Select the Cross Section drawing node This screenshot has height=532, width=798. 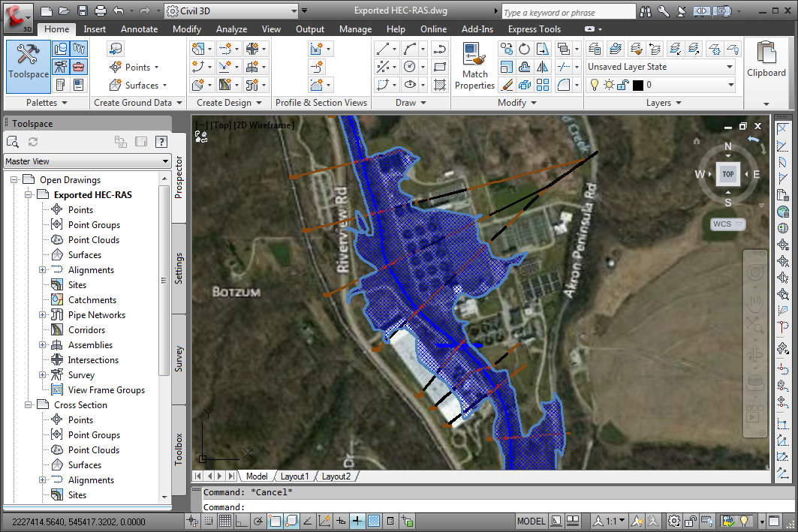click(80, 405)
